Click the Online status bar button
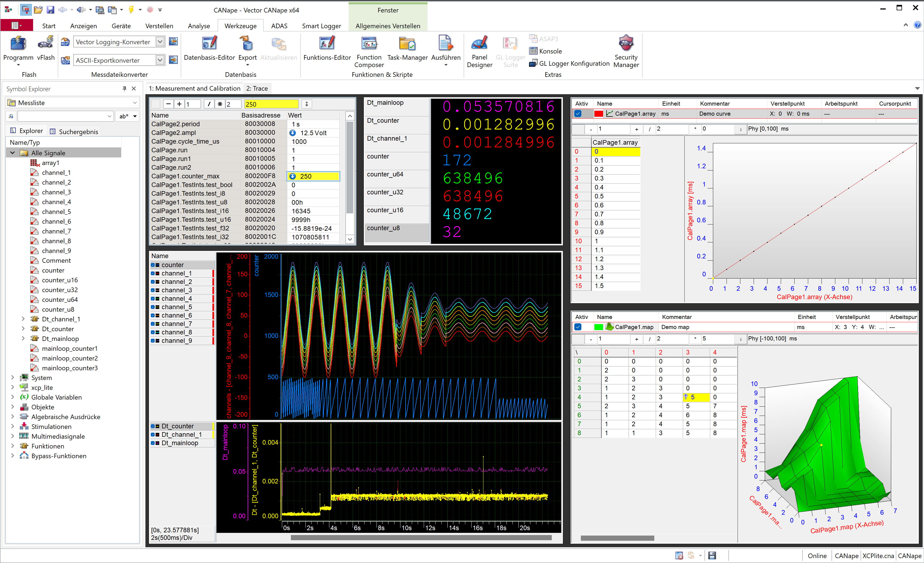 coord(817,556)
